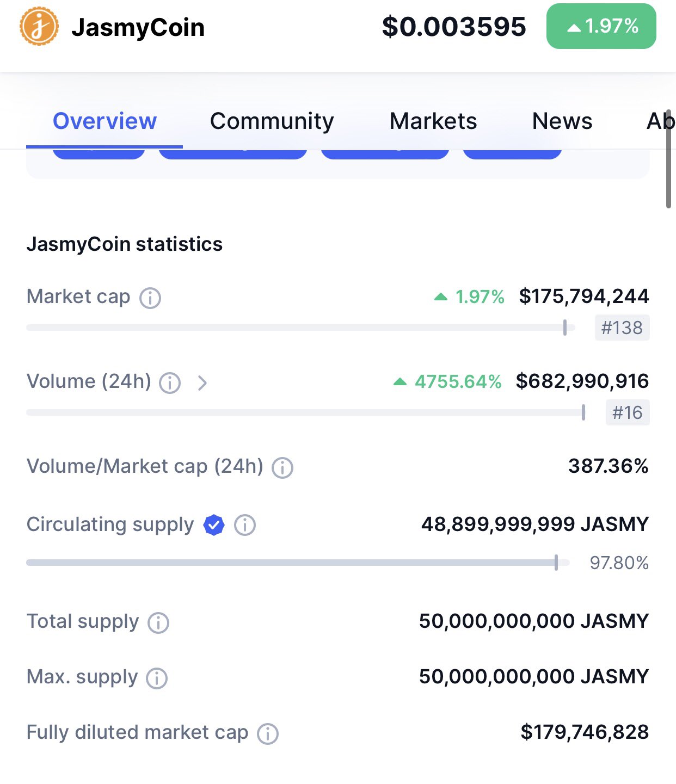Viewport: 676px width, 784px height.
Task: Expand Volume (24h) chevron arrow
Action: (x=202, y=382)
